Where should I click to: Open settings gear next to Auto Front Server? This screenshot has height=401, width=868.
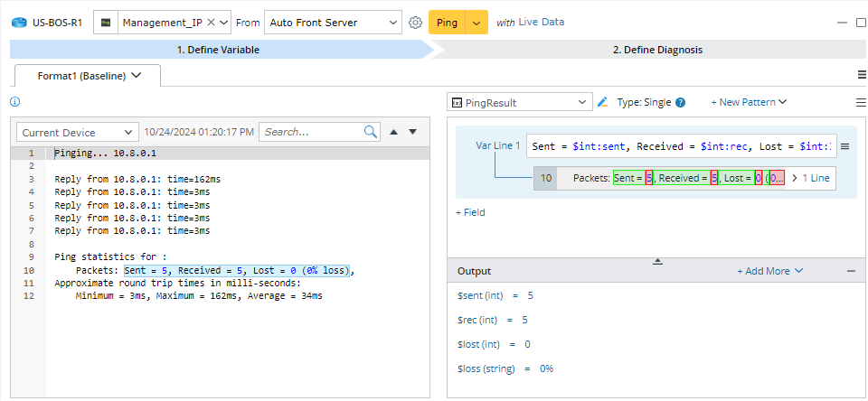coord(415,23)
